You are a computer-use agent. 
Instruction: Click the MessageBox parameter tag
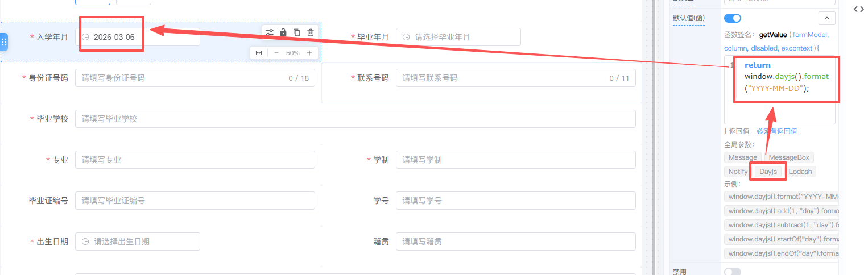(789, 157)
